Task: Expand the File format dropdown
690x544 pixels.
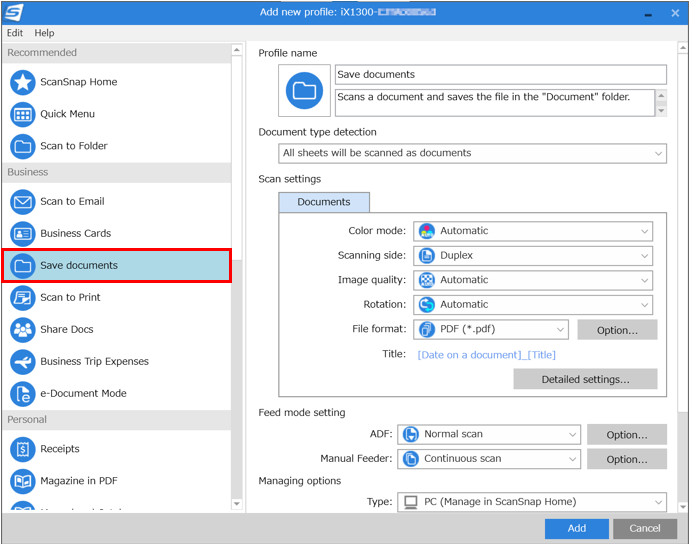Action: pyautogui.click(x=491, y=329)
